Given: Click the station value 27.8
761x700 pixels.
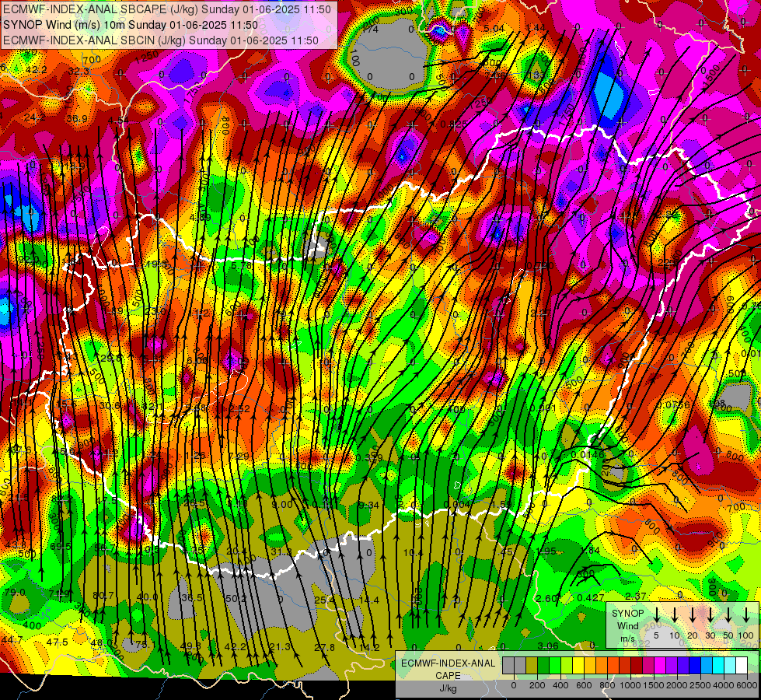Looking at the screenshot, I should click(325, 648).
